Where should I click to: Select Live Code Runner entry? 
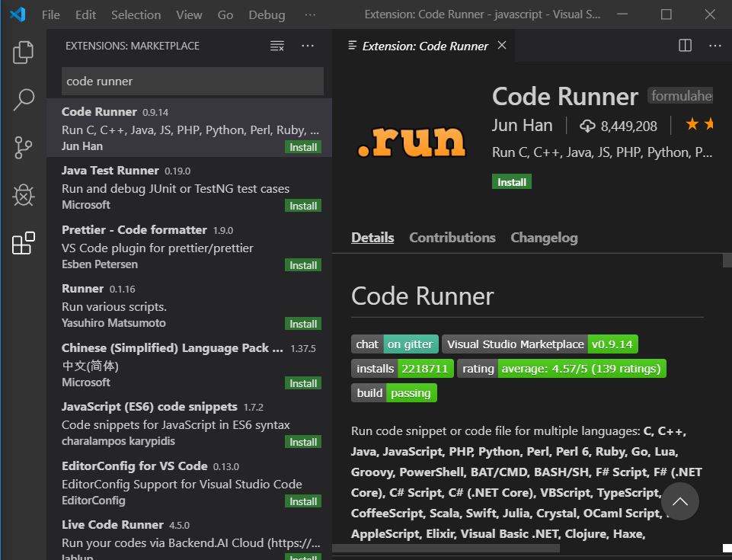pos(190,536)
